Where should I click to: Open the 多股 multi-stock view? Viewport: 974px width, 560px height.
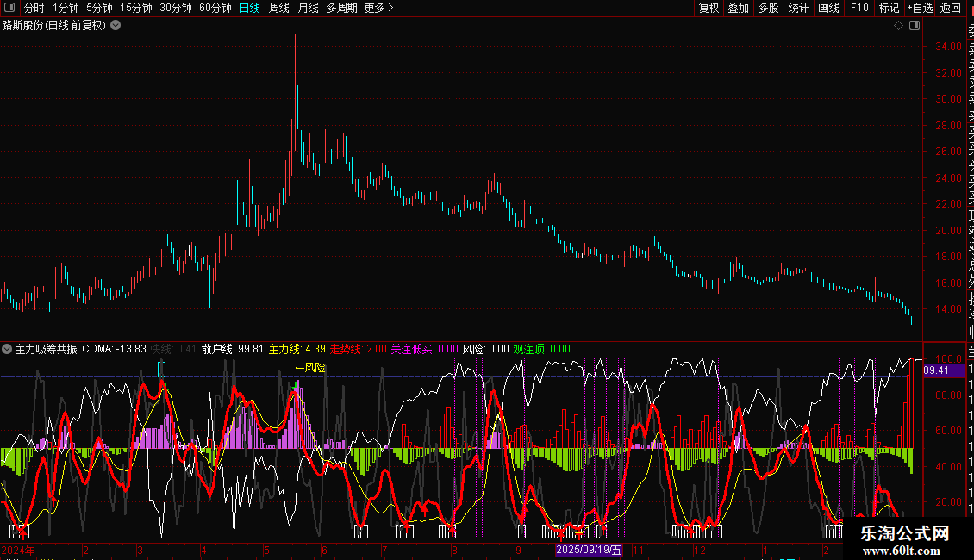click(768, 8)
